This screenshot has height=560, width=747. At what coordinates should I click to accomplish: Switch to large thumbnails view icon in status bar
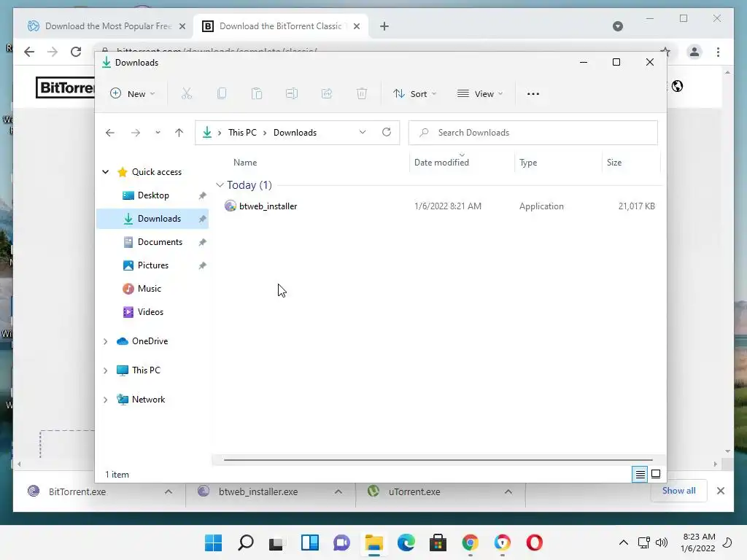[x=656, y=474]
